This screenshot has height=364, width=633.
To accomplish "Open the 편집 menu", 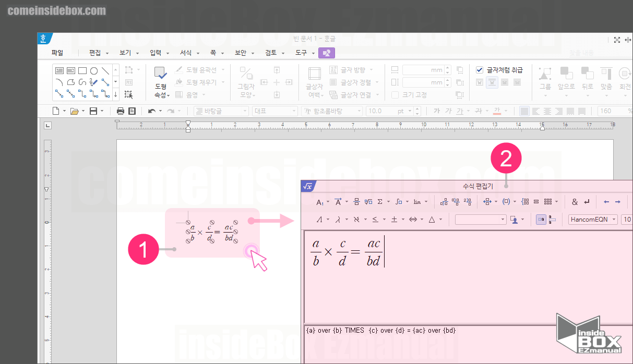I will coord(99,53).
